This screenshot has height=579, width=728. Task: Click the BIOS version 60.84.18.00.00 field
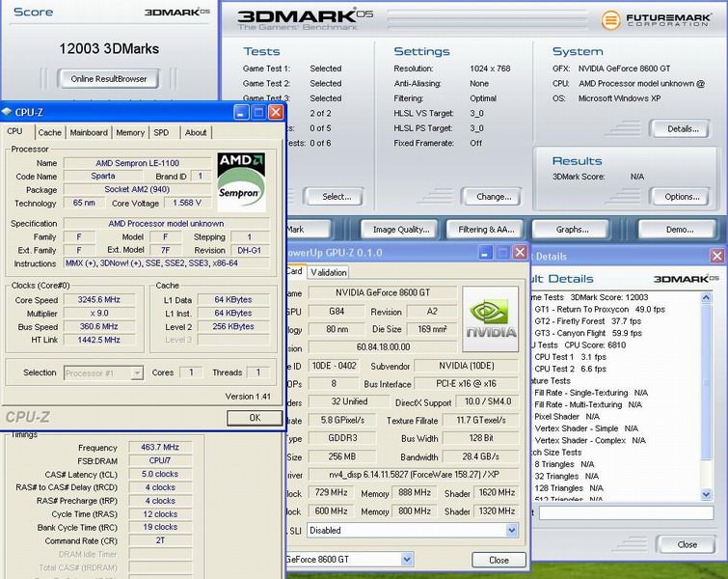coord(383,347)
